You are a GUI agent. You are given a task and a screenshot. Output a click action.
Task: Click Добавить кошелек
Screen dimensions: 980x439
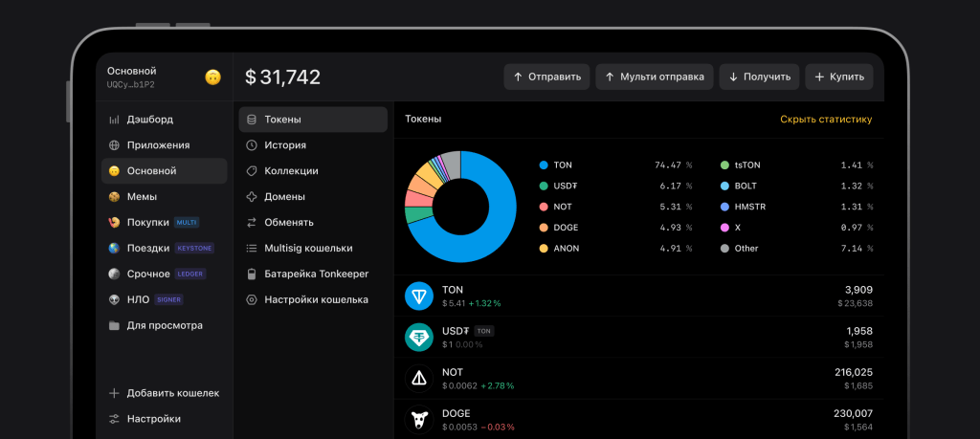pos(165,393)
